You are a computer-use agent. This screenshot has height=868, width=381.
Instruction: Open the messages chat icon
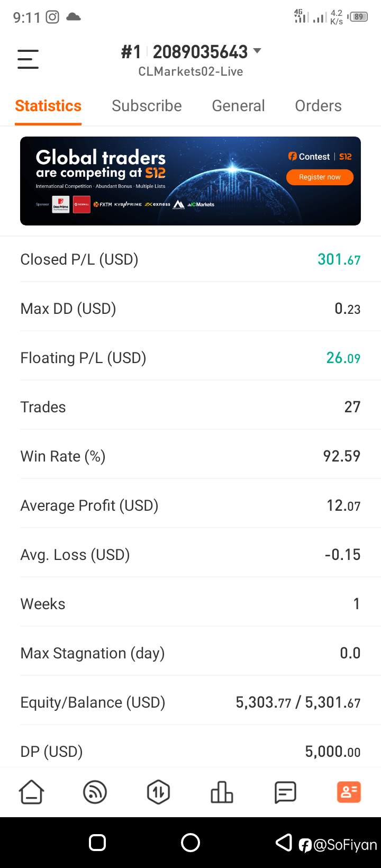[285, 792]
